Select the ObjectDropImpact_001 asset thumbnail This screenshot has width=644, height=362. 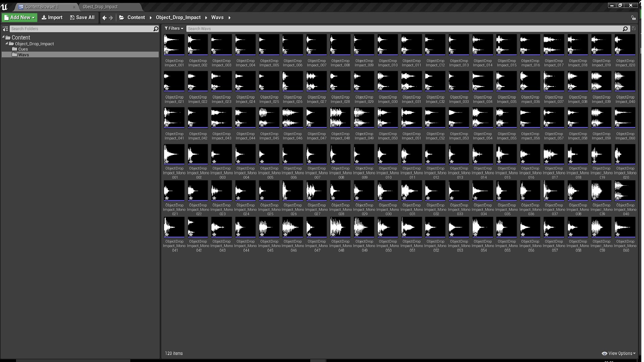pos(174,45)
